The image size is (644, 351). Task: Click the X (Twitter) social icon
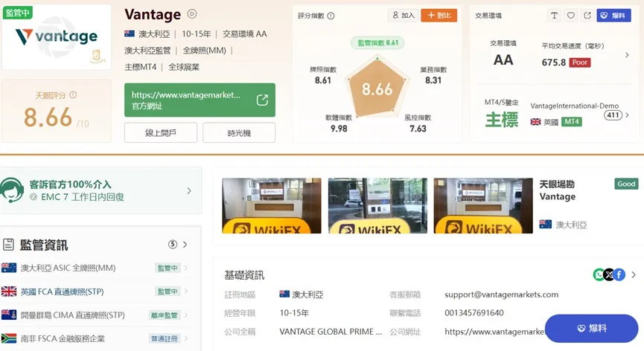click(609, 274)
